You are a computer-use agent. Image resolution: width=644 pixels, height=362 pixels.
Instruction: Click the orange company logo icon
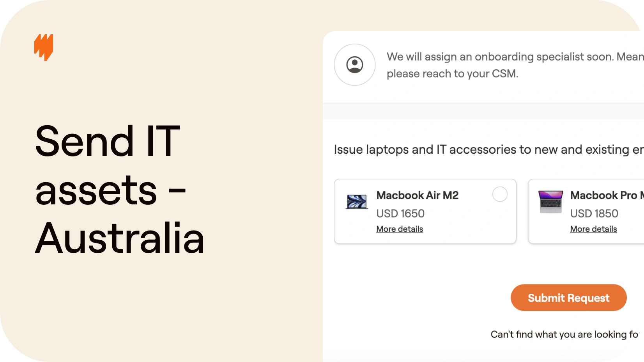pyautogui.click(x=44, y=47)
